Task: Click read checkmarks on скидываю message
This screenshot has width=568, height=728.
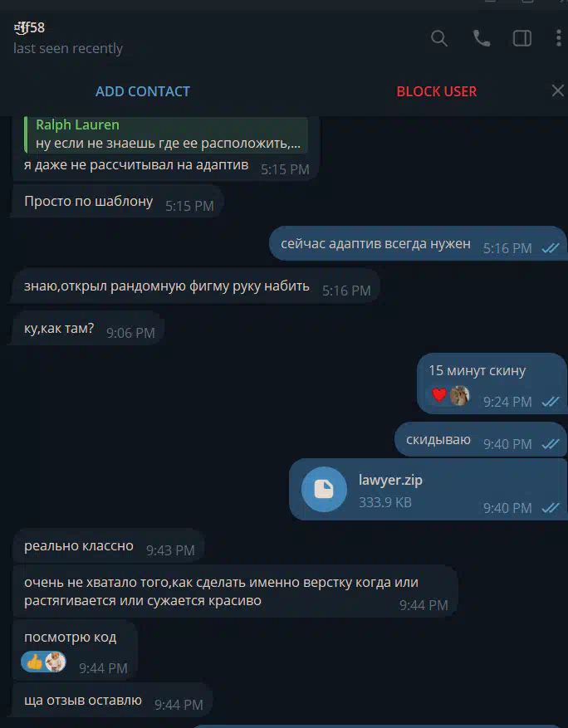Action: (551, 444)
